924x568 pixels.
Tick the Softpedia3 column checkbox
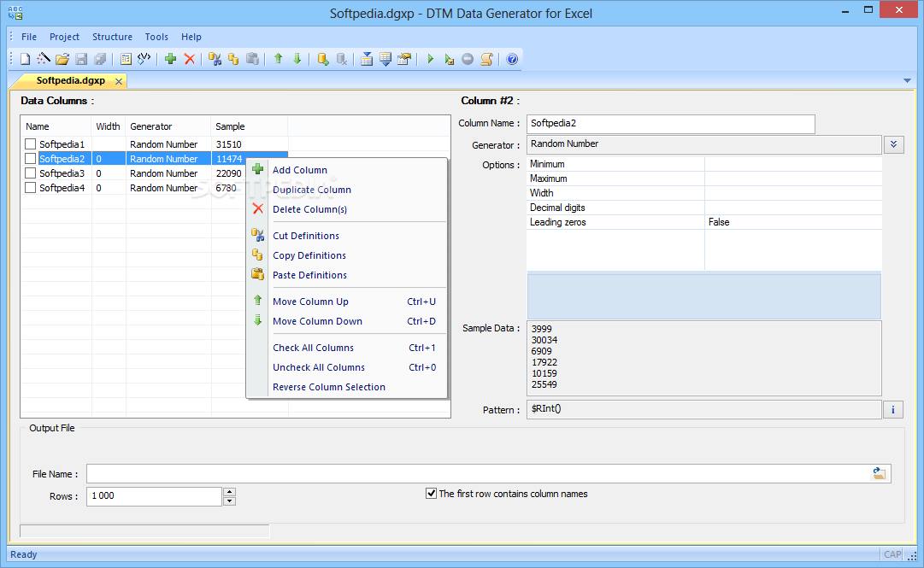click(31, 173)
